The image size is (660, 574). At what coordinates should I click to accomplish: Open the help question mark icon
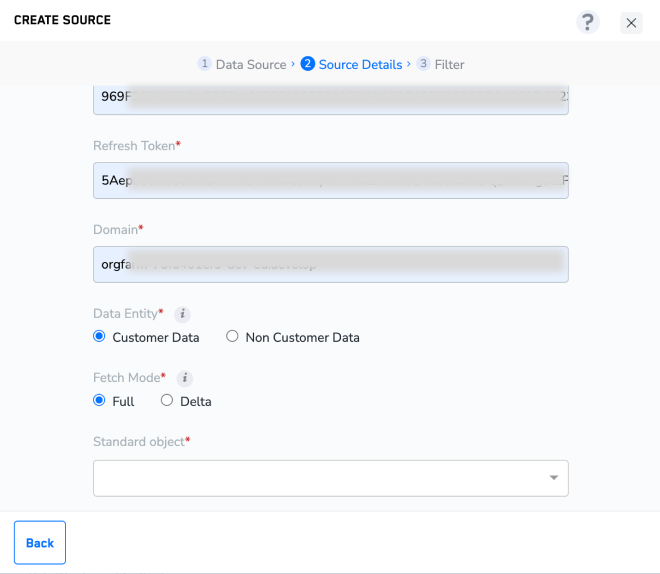tap(588, 22)
